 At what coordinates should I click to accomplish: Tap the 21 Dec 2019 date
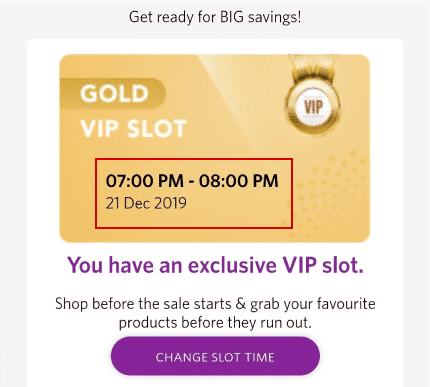146,203
